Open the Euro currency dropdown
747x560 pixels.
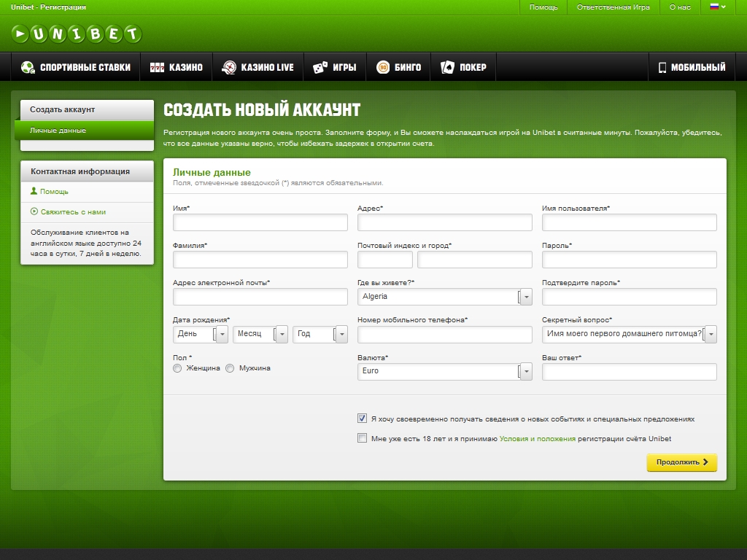[444, 371]
